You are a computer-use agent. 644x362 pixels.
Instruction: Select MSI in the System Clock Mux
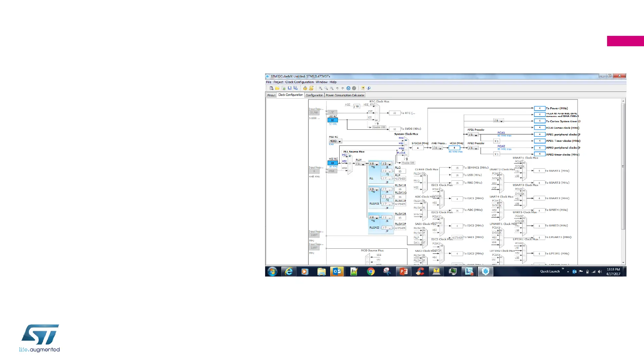pos(406,140)
